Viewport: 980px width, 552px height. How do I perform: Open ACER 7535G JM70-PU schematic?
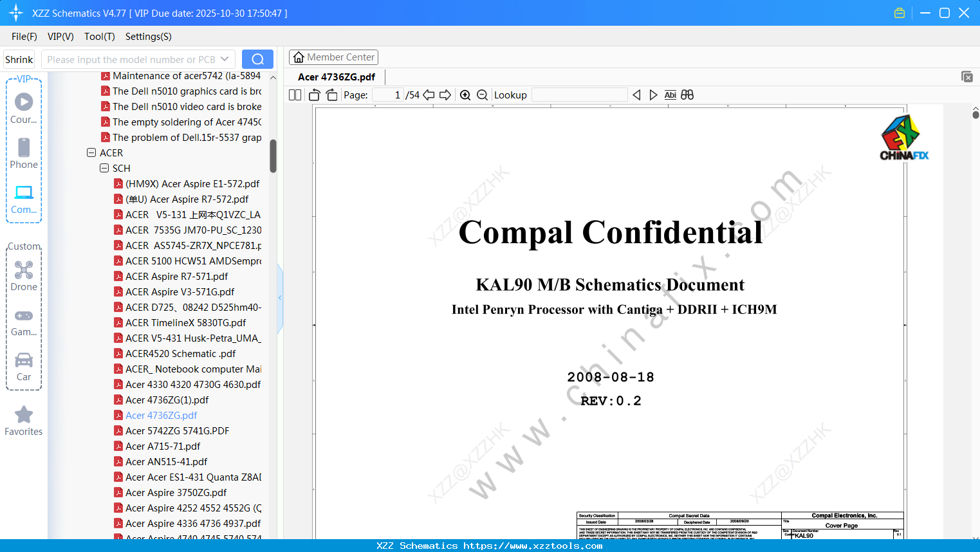(x=187, y=230)
